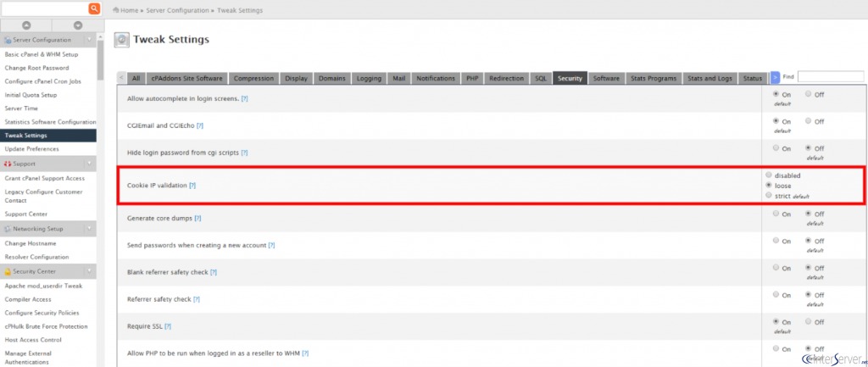This screenshot has width=868, height=367.
Task: Open help [?] for Allow autocomplete in login screens
Action: click(245, 98)
